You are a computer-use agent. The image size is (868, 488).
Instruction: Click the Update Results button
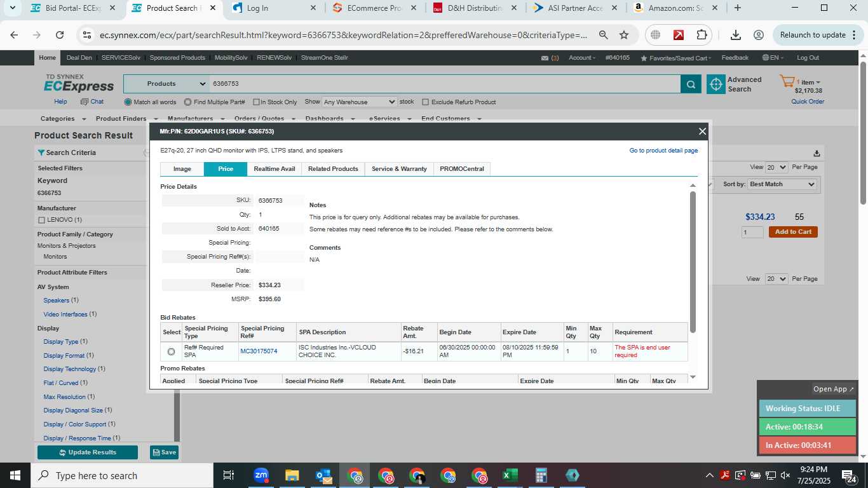tap(88, 452)
